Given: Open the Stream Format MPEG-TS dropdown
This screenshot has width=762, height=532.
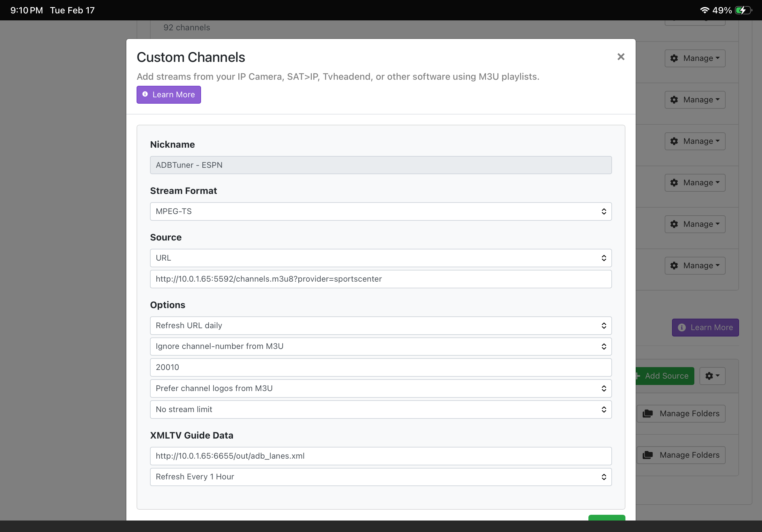Looking at the screenshot, I should click(x=380, y=211).
